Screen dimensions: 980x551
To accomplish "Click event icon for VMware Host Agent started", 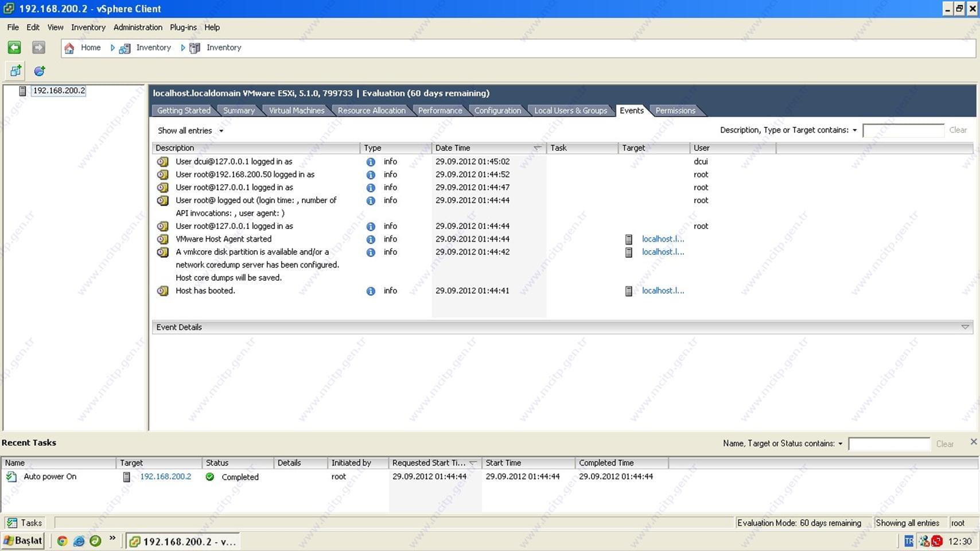I will (x=163, y=239).
